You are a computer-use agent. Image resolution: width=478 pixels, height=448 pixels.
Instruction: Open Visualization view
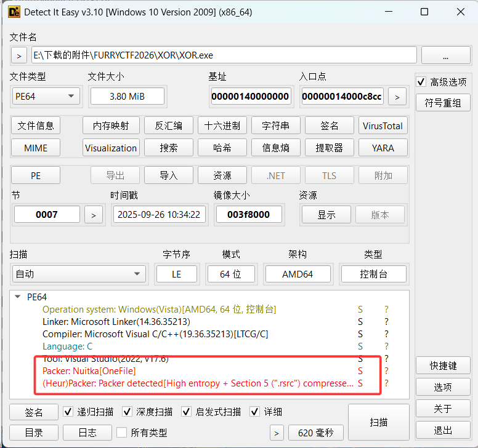[x=111, y=148]
